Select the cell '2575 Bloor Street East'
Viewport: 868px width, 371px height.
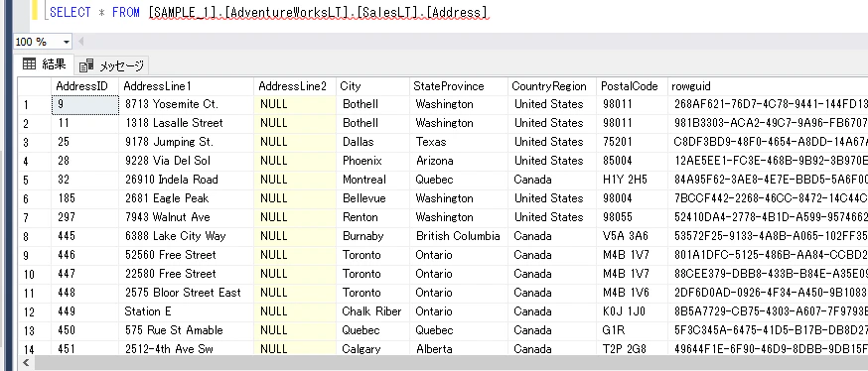coord(187,293)
